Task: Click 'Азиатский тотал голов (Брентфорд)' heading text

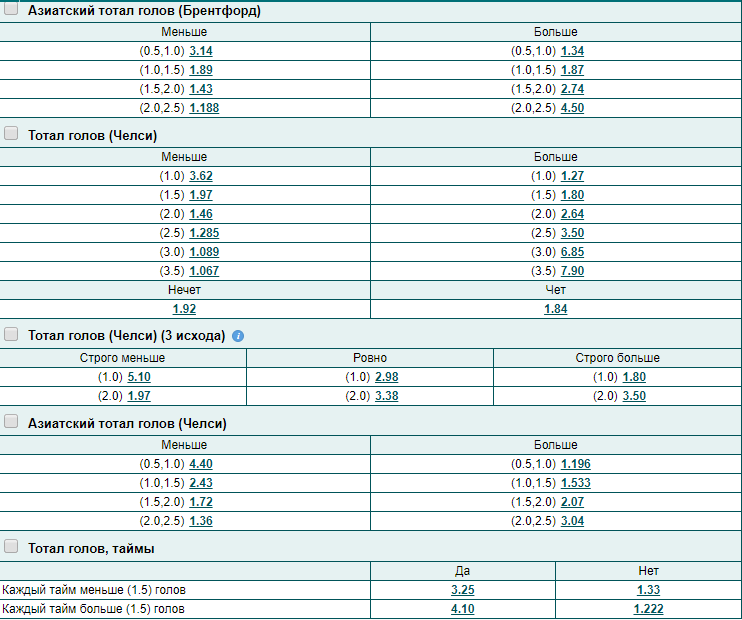Action: [x=144, y=11]
